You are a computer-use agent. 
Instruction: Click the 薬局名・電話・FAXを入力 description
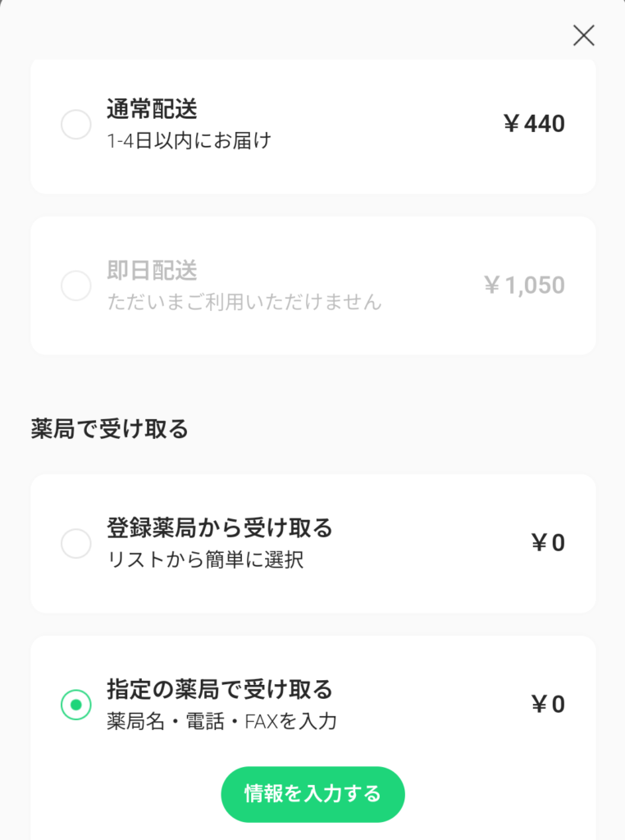tap(221, 722)
